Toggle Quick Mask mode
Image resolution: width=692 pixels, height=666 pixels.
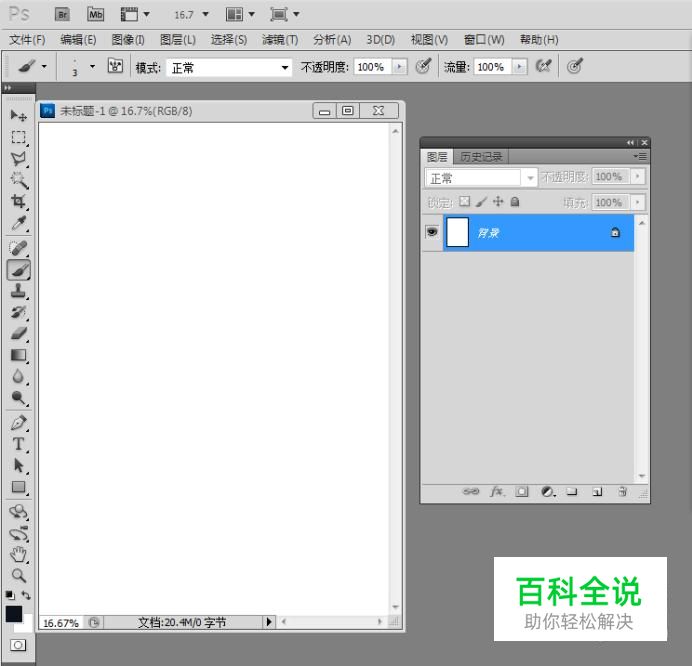[x=18, y=645]
